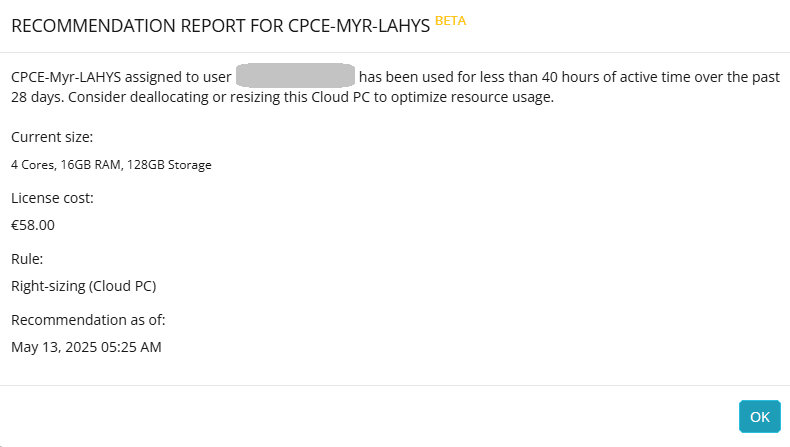
Task: Click the "License cost:" label
Action: 52,198
